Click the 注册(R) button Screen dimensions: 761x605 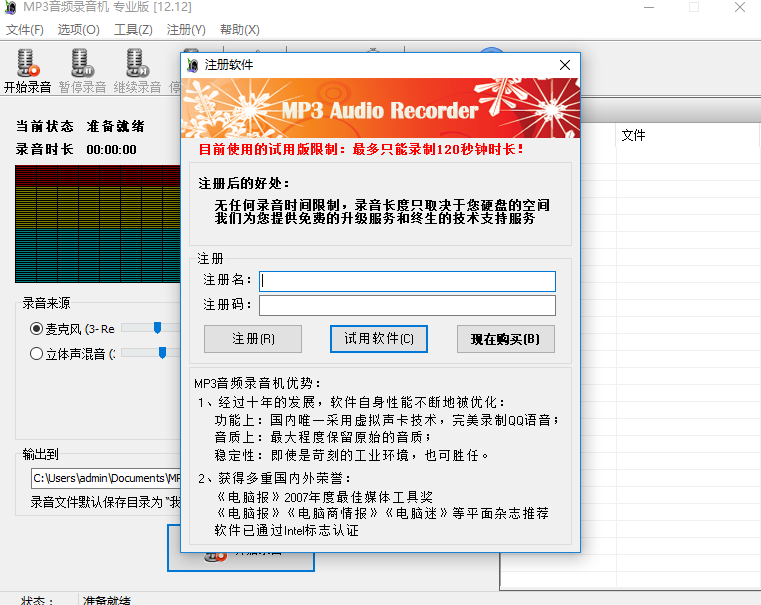click(253, 339)
